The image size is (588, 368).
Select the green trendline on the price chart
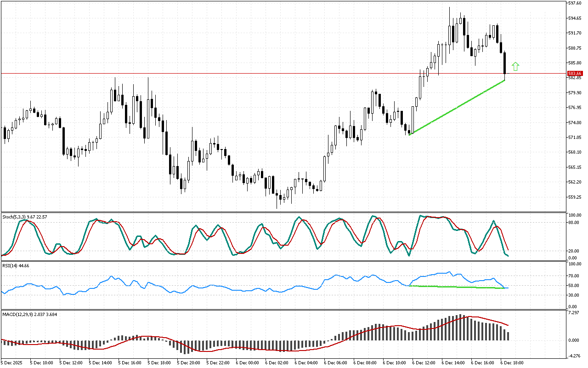pyautogui.click(x=458, y=107)
